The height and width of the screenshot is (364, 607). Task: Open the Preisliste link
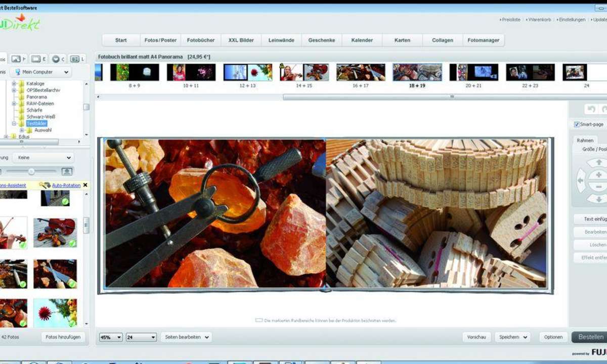point(512,19)
